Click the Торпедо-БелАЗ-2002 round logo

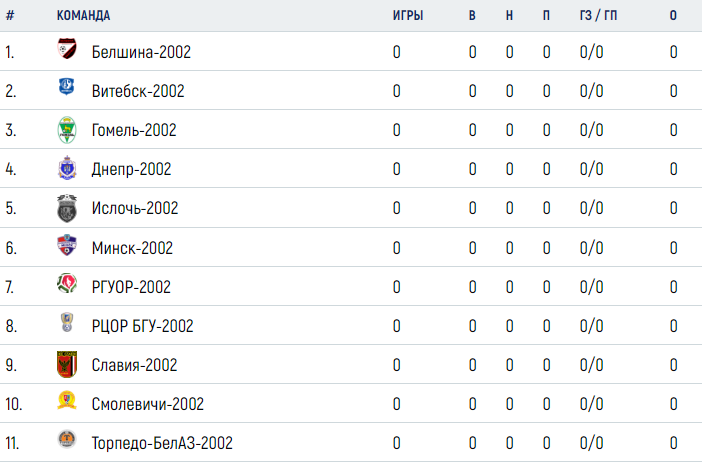67,439
